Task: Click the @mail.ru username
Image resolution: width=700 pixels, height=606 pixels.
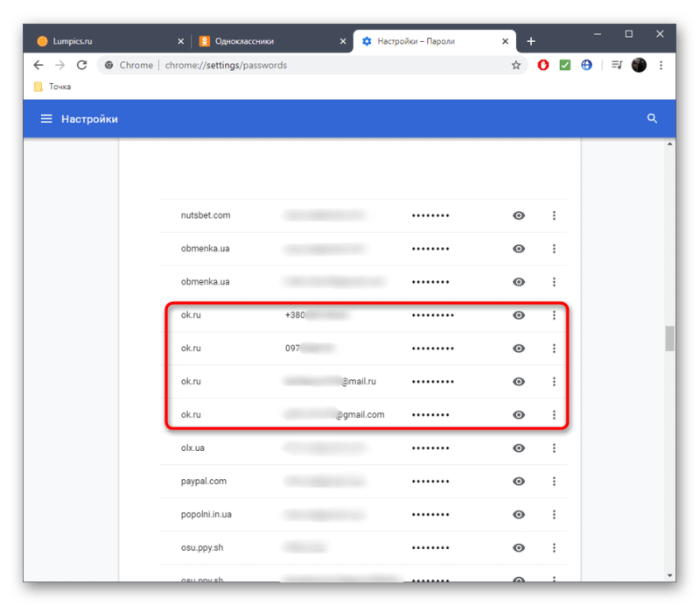Action: [x=330, y=382]
